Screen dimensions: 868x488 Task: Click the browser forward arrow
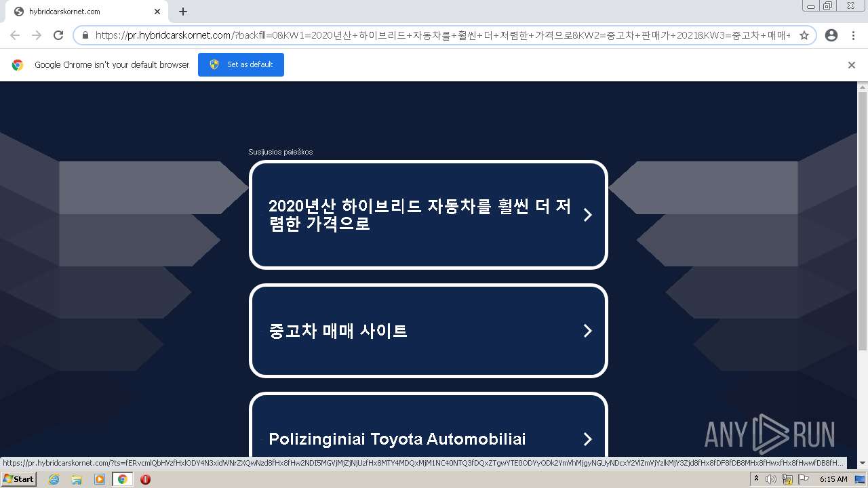pos(37,35)
